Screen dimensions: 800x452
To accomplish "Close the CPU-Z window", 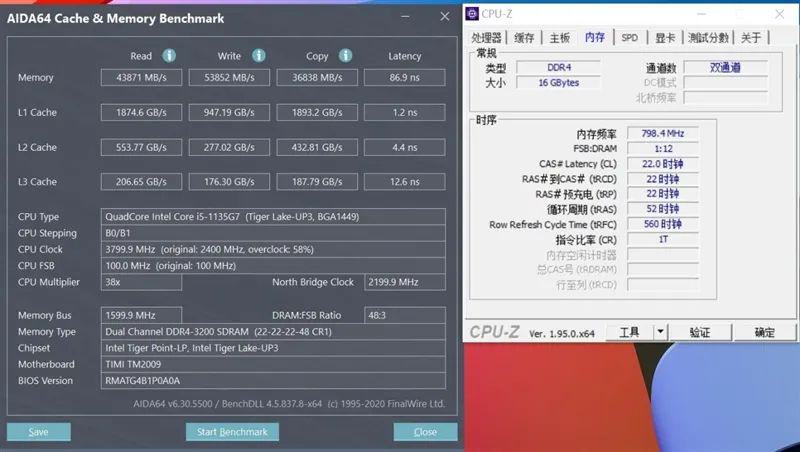I will [x=780, y=14].
